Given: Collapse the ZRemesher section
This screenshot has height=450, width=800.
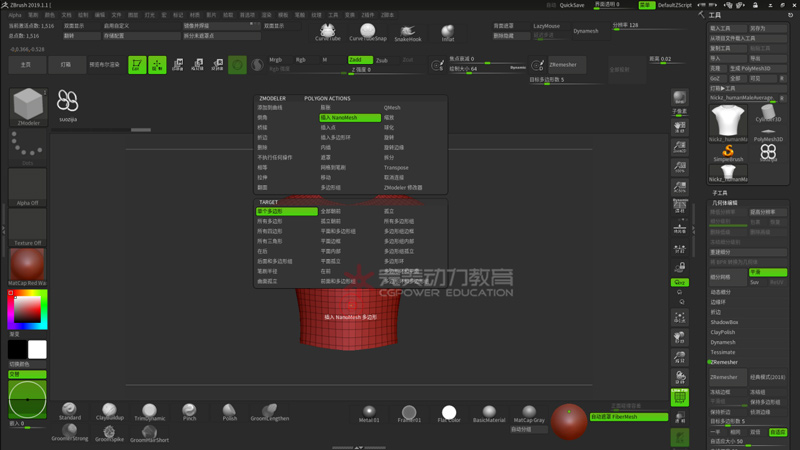Looking at the screenshot, I should tap(723, 362).
